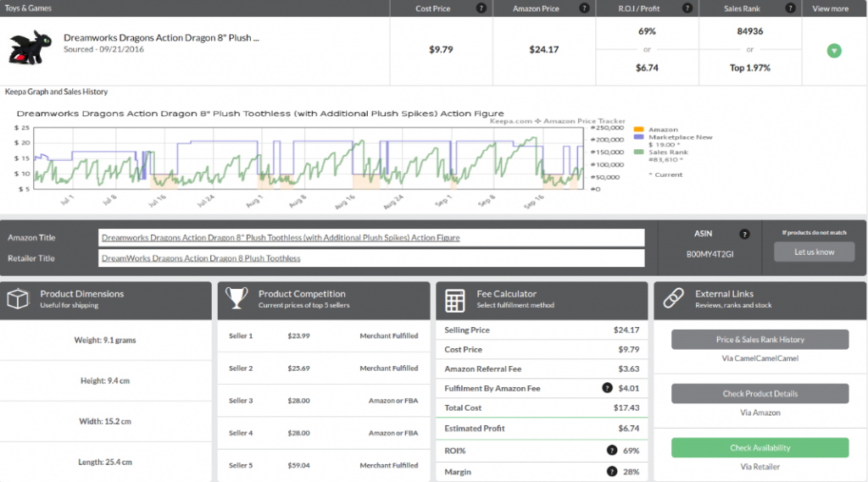Click Seller 5 price $59.04
Image resolution: width=868 pixels, height=482 pixels.
click(x=298, y=465)
